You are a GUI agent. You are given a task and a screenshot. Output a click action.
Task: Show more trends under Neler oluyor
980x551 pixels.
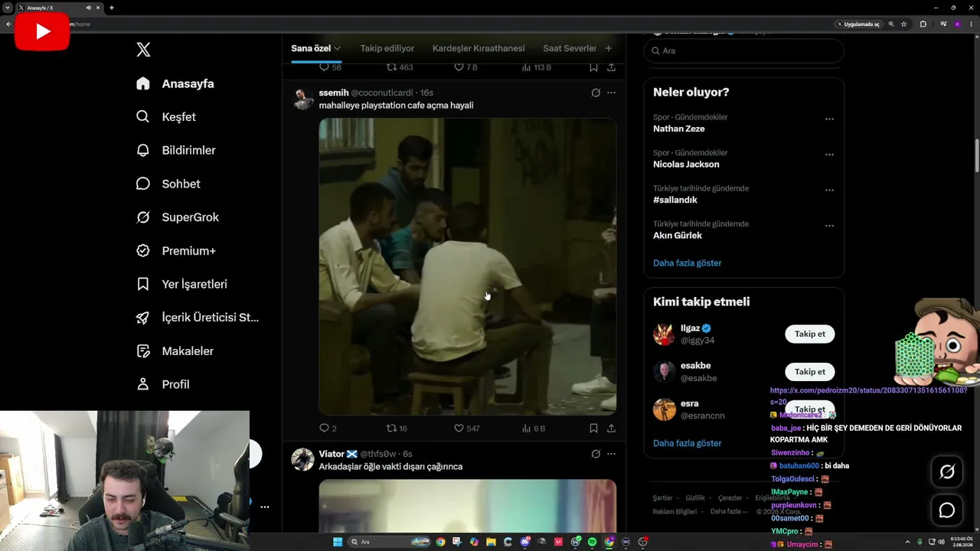point(688,262)
